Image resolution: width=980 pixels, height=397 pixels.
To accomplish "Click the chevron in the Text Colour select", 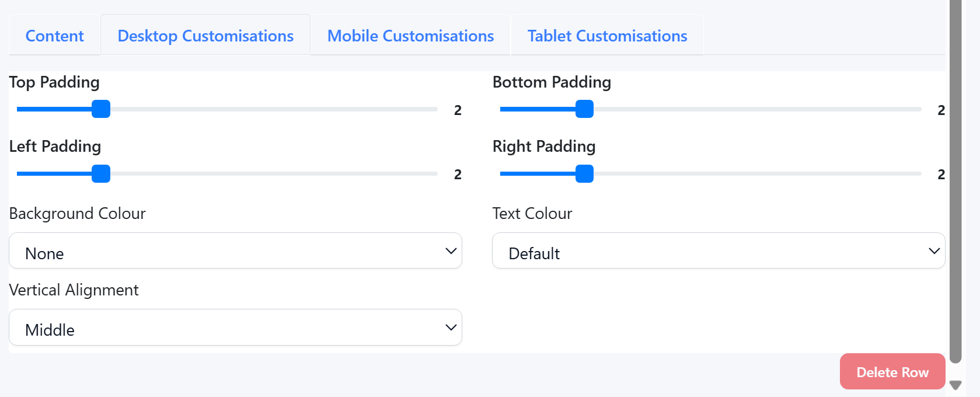I will point(934,251).
